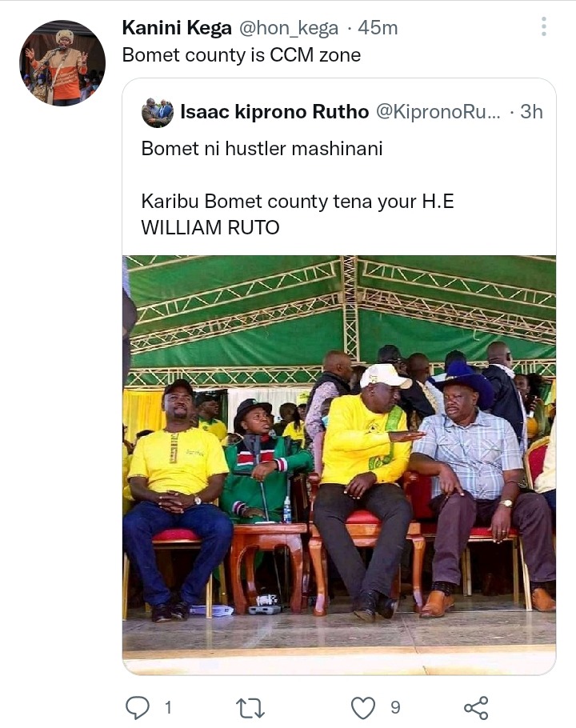Select the 3h timestamp of quoted tweet
This screenshot has height=728, width=576.
pyautogui.click(x=531, y=112)
